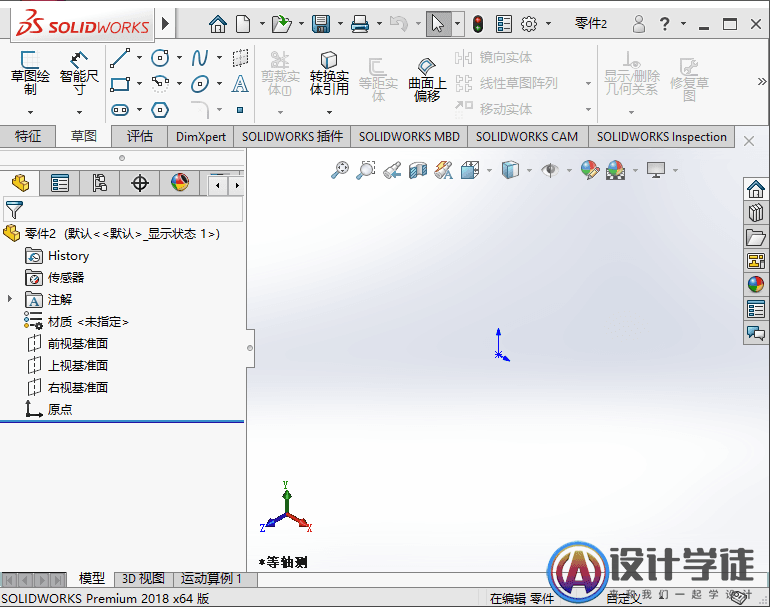Viewport: 770px width, 607px height.
Task: Open SOLIDWORKS Resources home in task pane
Action: [x=756, y=189]
